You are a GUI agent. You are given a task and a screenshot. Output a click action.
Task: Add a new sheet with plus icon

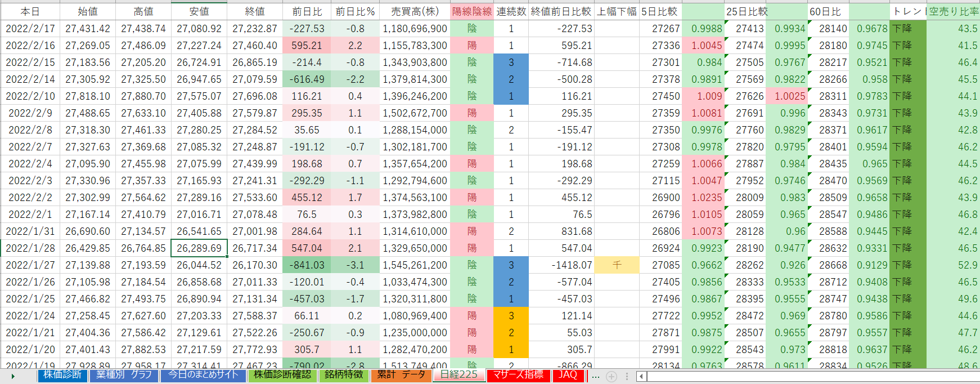pos(612,376)
